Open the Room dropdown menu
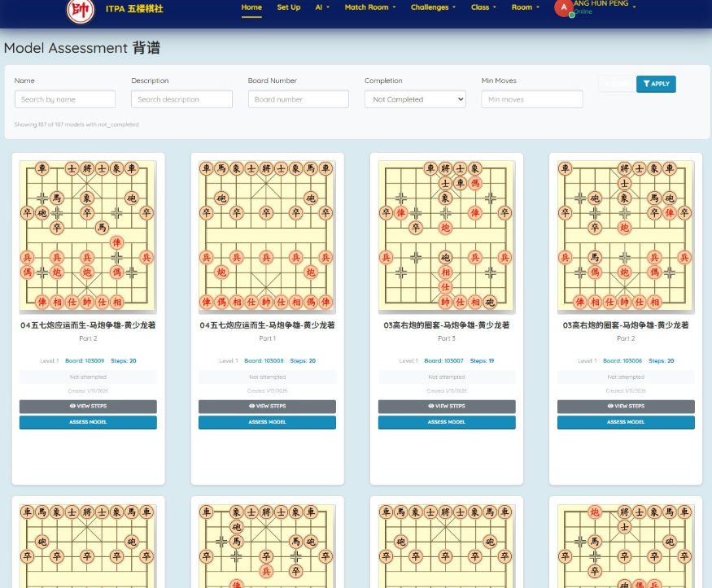 click(526, 7)
